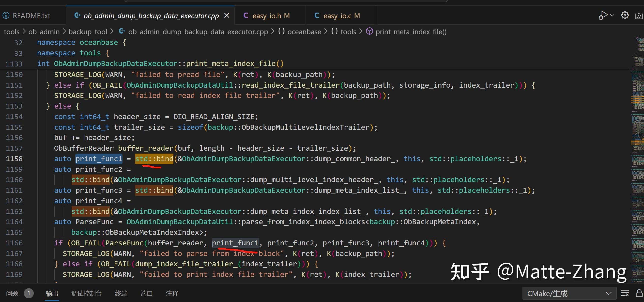Switch to the easy_io.h tab
This screenshot has height=302, width=644.
coord(271,15)
